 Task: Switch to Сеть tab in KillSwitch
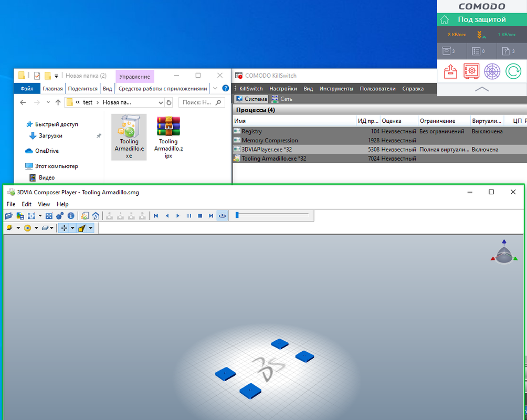[282, 99]
